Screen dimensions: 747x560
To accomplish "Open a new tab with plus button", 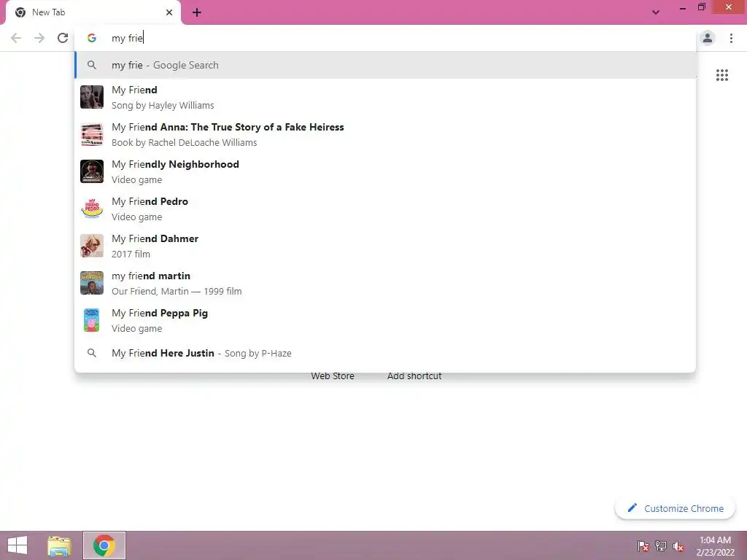I will tap(197, 12).
